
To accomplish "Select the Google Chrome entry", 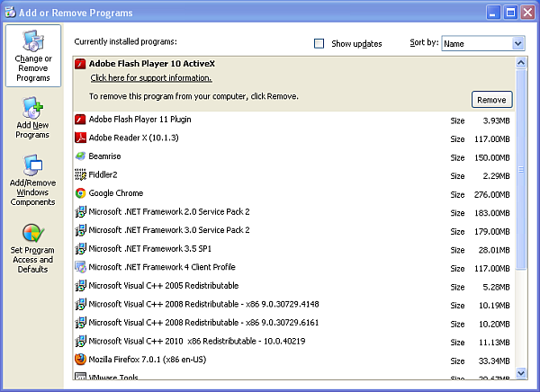I will (294, 193).
